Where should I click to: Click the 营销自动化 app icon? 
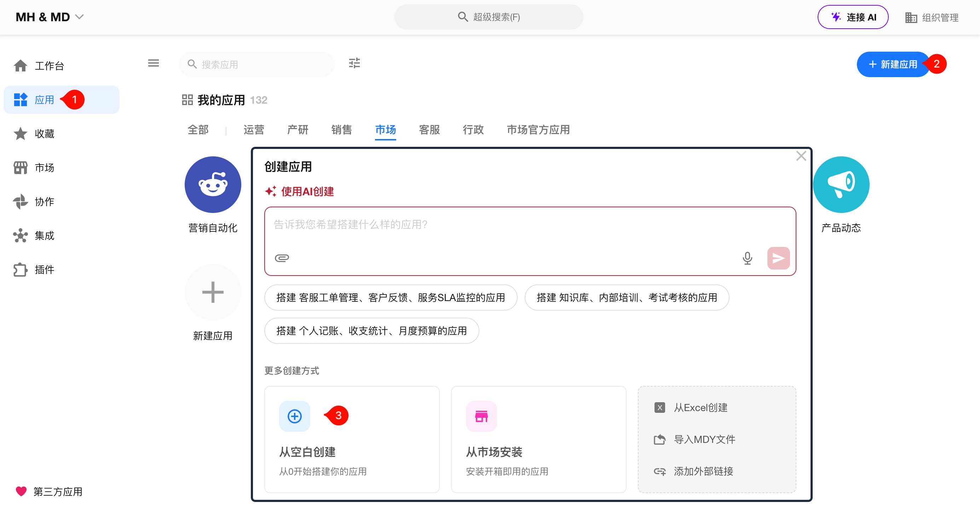click(213, 185)
